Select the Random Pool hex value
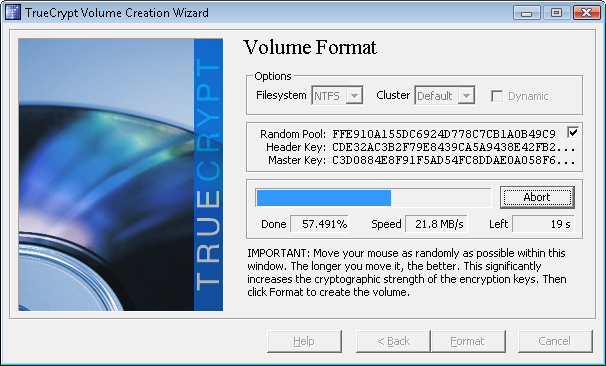This screenshot has height=366, width=606. tap(444, 134)
